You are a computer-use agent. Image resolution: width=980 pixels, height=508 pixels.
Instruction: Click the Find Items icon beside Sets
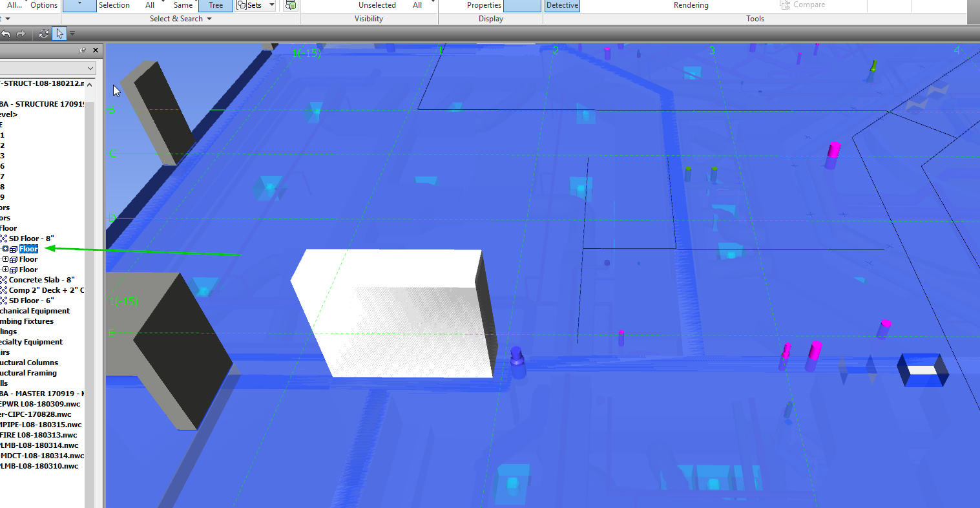click(290, 6)
